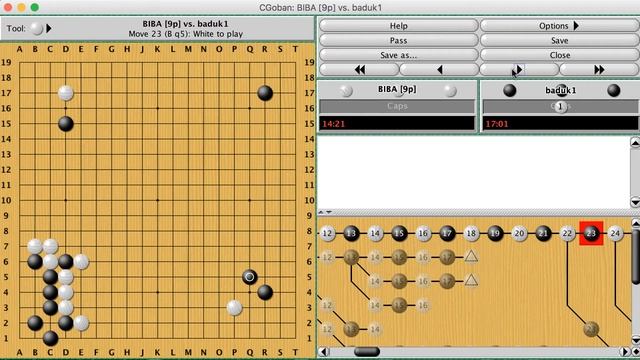Select white move 22 in main tree line
Viewport: 640px width, 360px height.
click(x=567, y=233)
